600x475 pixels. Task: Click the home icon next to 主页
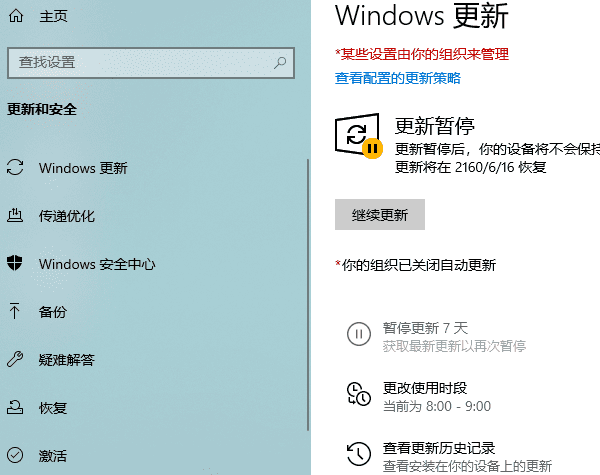[16, 16]
